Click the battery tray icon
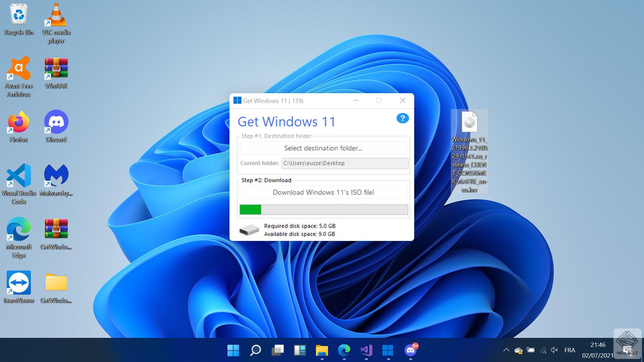644x362 pixels. [531, 350]
